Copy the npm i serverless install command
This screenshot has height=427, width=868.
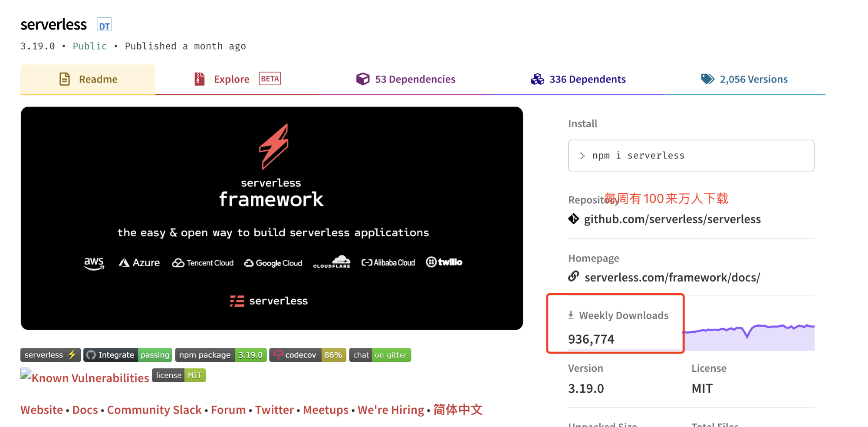pyautogui.click(x=691, y=156)
